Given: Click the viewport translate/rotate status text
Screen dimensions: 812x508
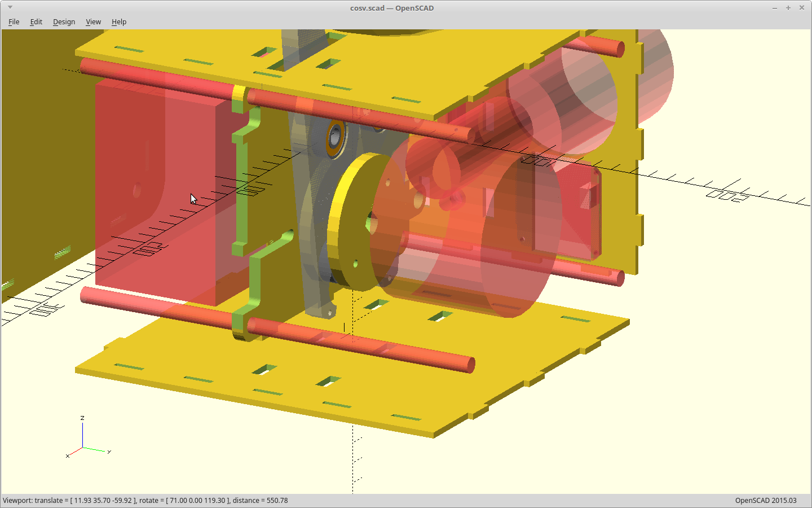Looking at the screenshot, I should [x=145, y=501].
